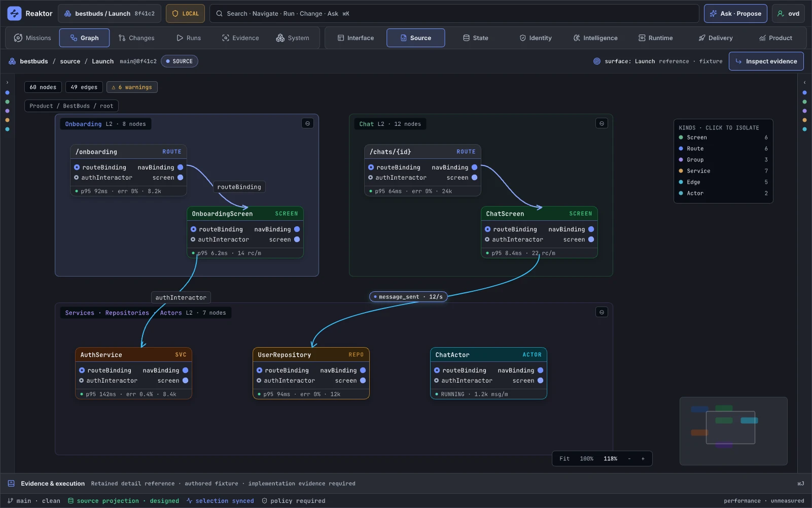This screenshot has height=508, width=812.
Task: Open the Changes tab
Action: (x=136, y=38)
